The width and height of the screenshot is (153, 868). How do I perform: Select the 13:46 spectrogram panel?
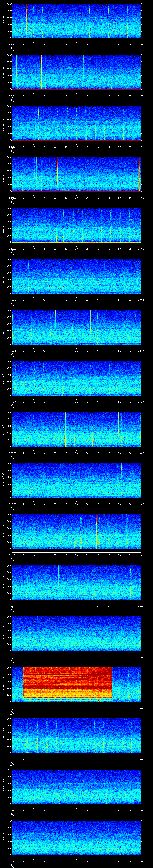tap(76, 786)
